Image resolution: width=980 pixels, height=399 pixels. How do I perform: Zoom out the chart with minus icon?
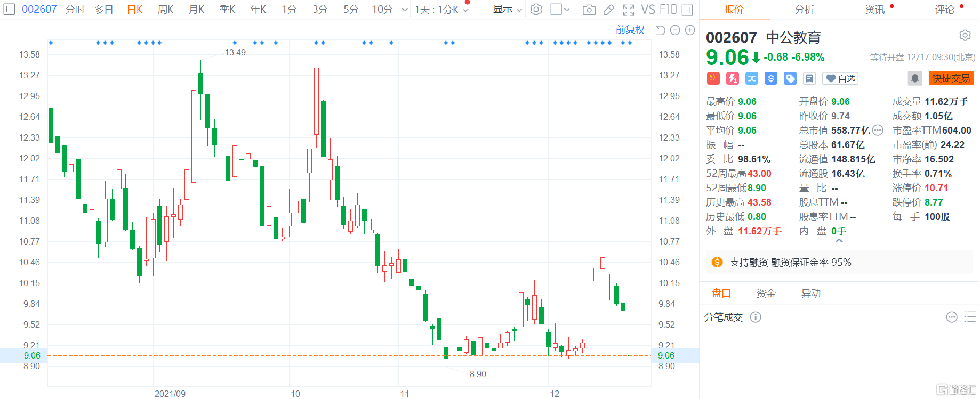[x=675, y=30]
